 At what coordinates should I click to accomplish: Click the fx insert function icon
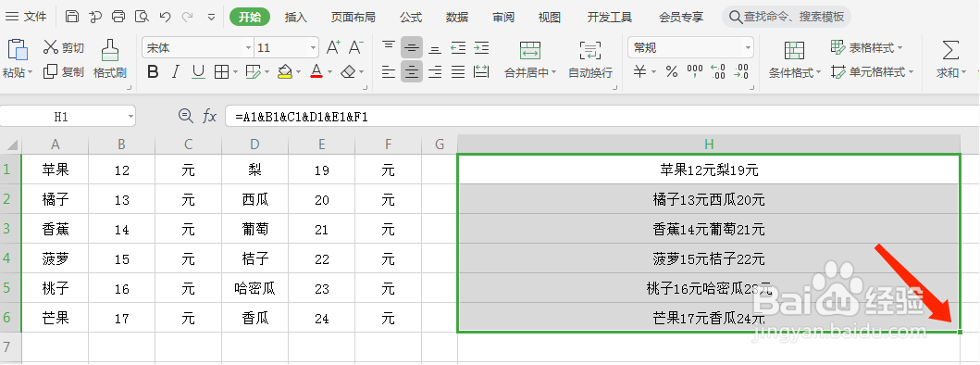point(209,116)
